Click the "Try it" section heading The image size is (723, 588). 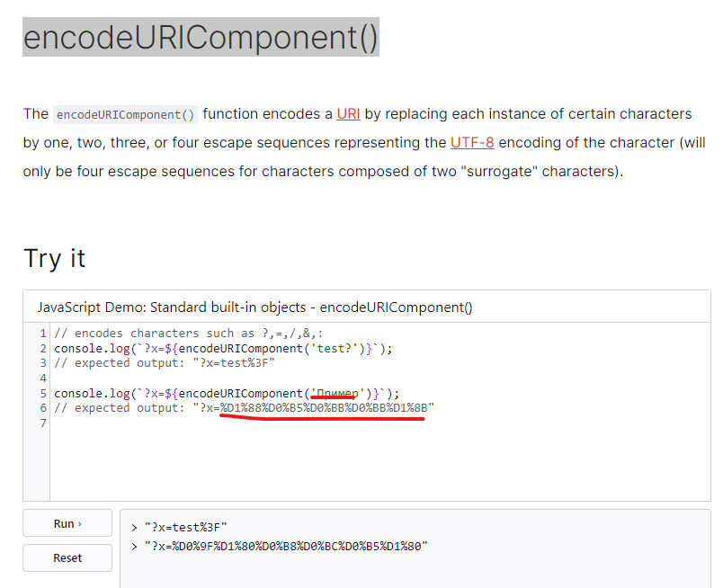[x=55, y=258]
